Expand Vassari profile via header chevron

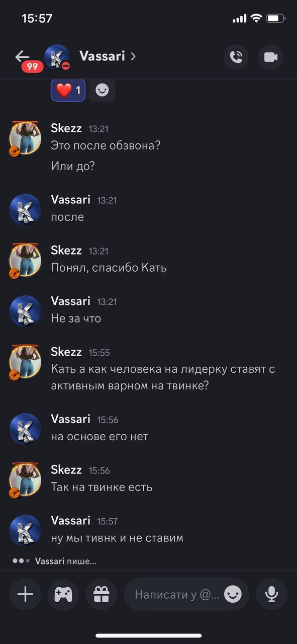click(133, 56)
